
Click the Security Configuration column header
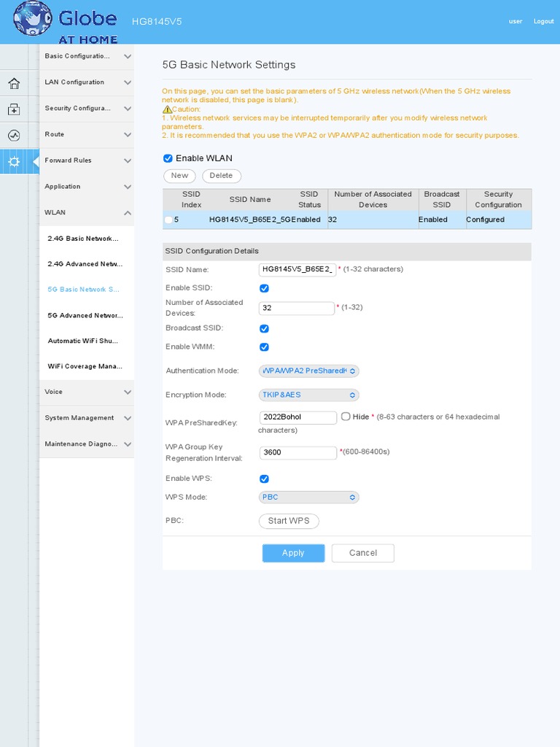498,200
